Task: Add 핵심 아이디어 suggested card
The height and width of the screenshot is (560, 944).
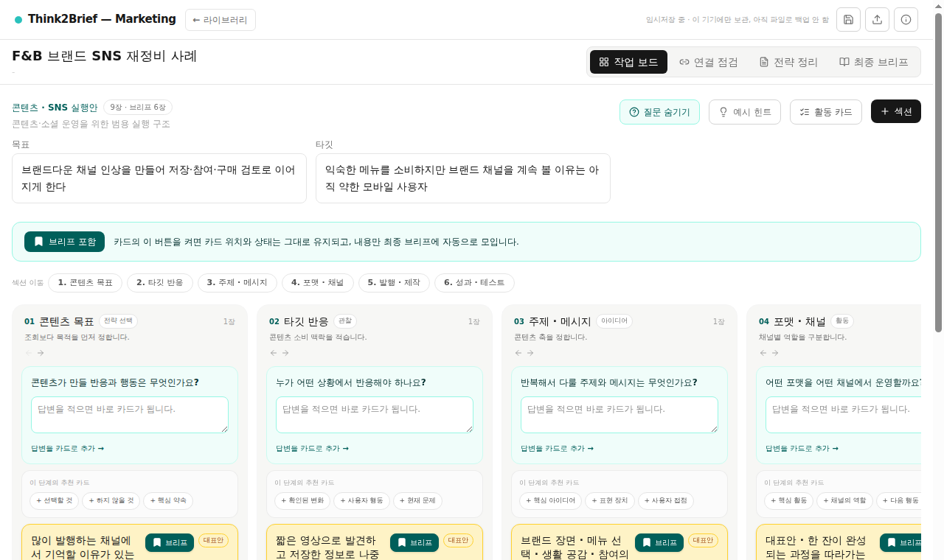Action: click(x=550, y=501)
